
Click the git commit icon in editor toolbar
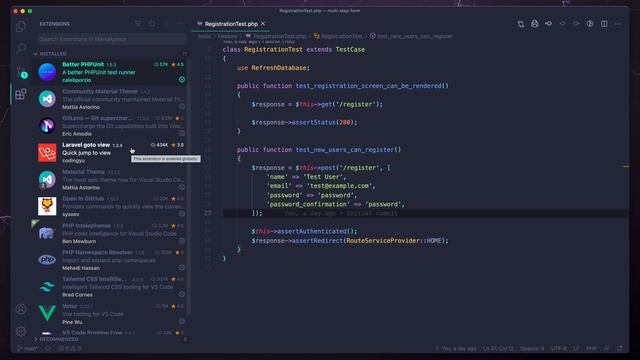click(549, 24)
